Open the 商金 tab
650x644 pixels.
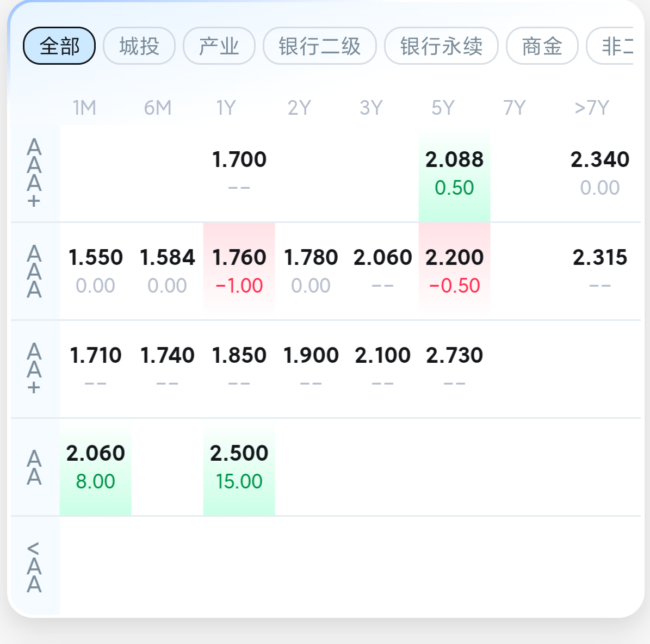[542, 46]
